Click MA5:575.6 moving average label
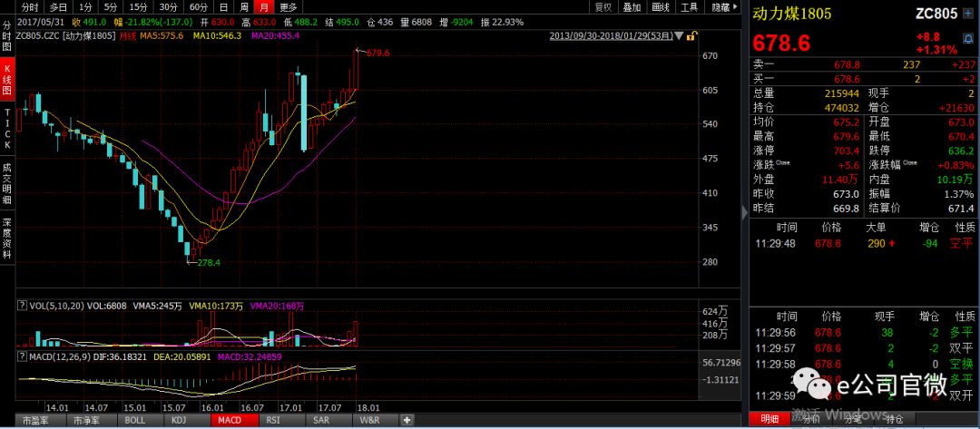 162,36
